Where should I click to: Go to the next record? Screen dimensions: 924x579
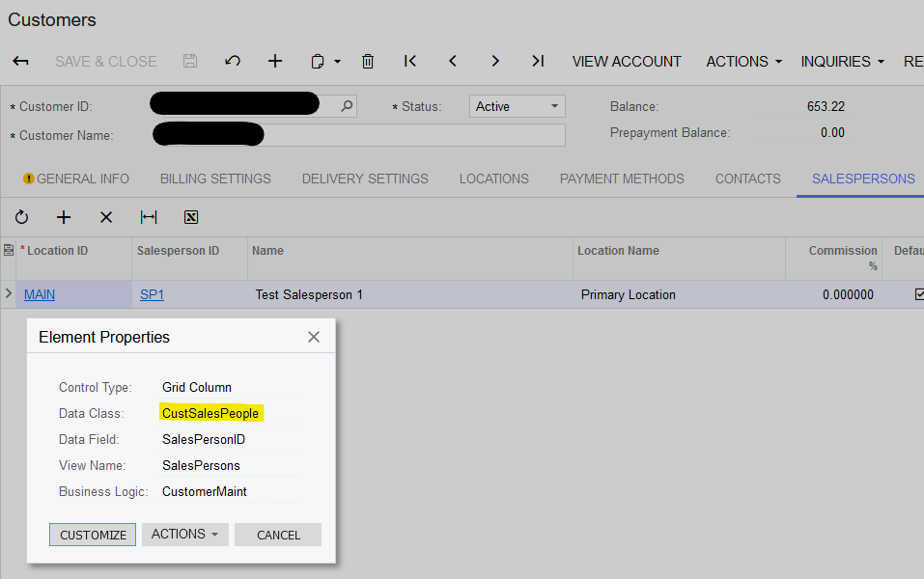495,61
